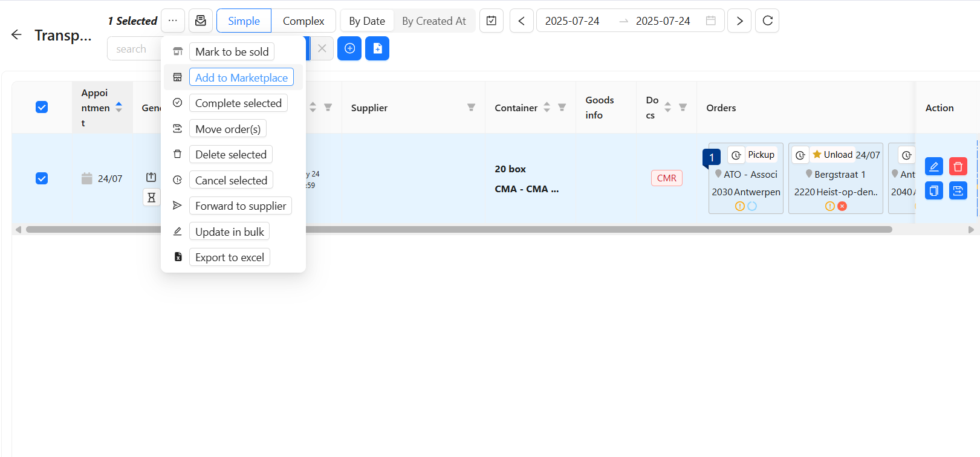
Task: Choose Complete selected
Action: coord(238,103)
